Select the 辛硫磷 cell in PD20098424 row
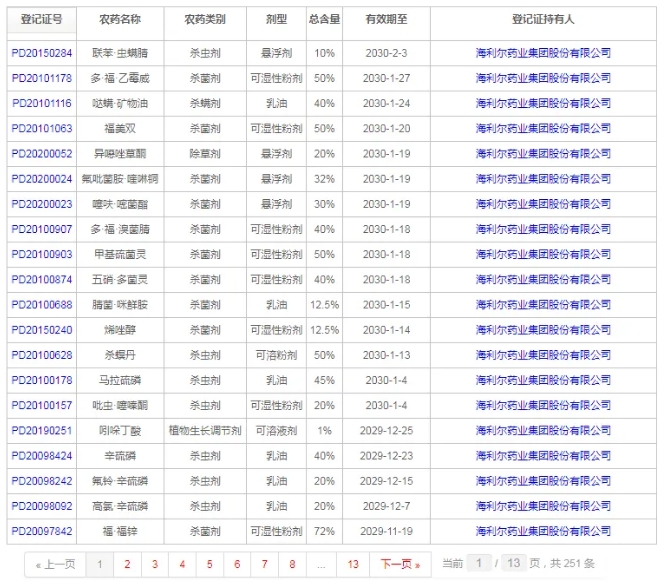 click(120, 456)
